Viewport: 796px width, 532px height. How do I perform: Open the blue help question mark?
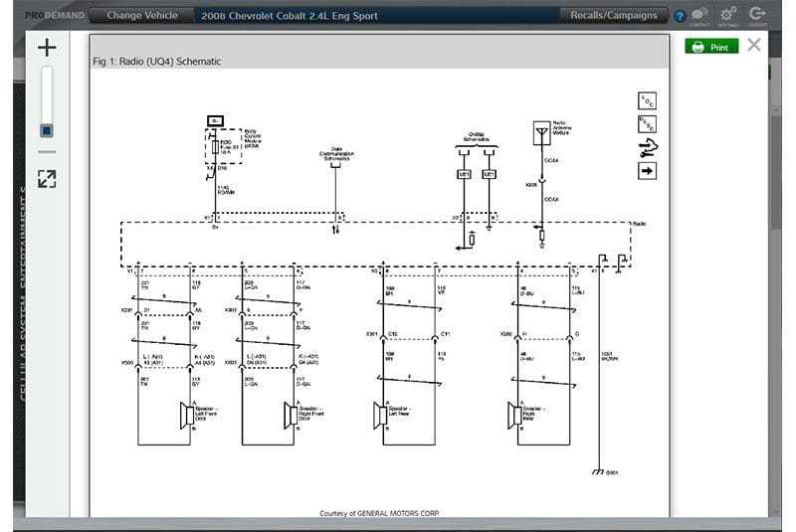coord(680,16)
